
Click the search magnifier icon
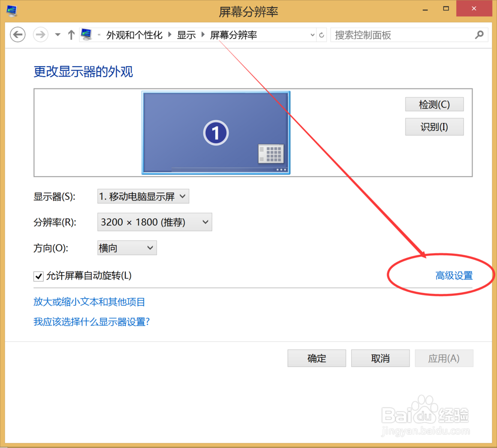click(x=479, y=35)
